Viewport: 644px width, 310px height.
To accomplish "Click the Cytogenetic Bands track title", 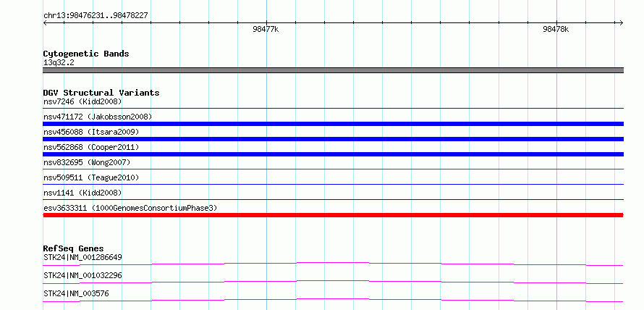I will pyautogui.click(x=86, y=54).
